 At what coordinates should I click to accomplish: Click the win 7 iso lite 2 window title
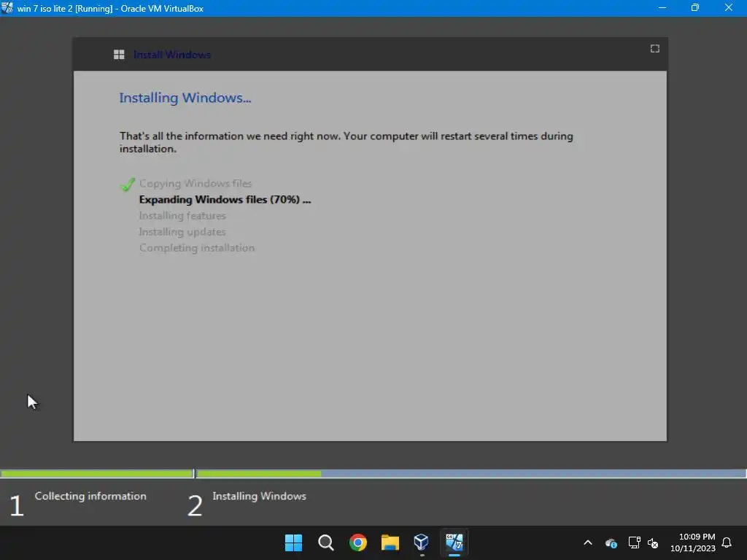click(111, 8)
